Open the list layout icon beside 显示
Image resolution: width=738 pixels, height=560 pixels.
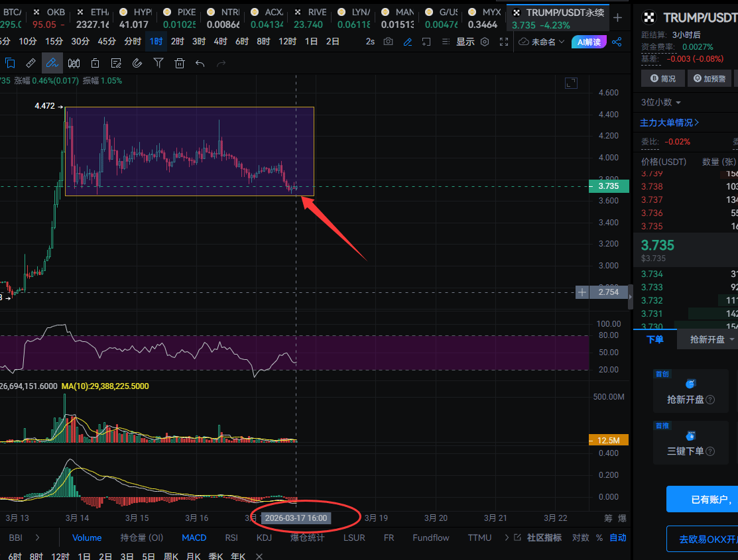tap(446, 42)
